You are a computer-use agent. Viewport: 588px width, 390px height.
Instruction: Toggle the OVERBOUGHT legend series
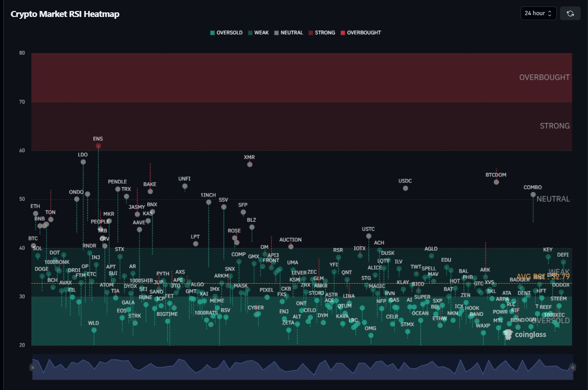(360, 33)
